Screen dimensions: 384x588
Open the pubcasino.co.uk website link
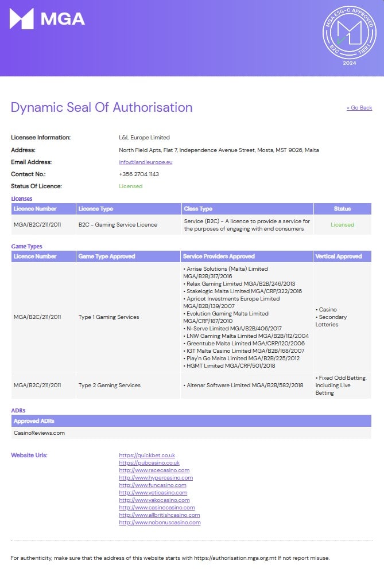coord(149,463)
